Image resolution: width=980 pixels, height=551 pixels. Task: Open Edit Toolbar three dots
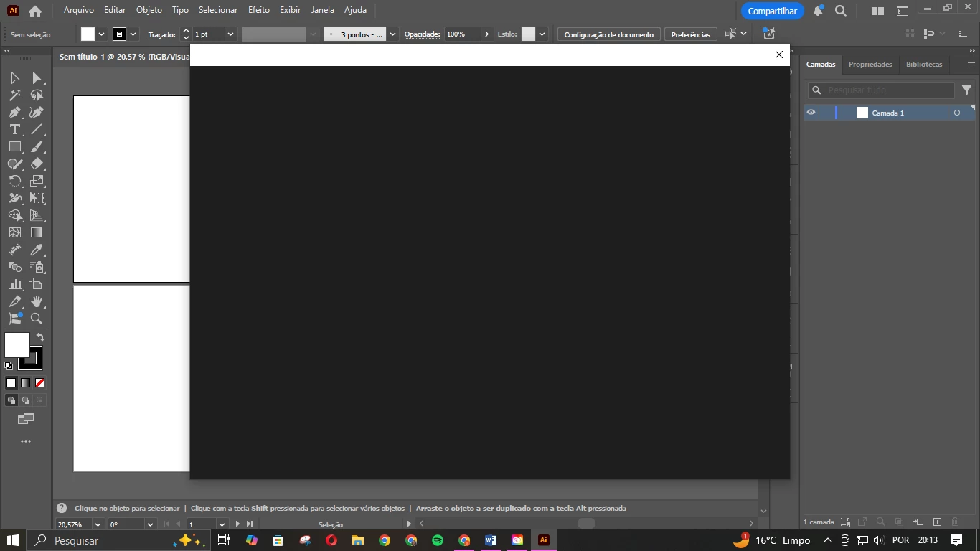(26, 441)
